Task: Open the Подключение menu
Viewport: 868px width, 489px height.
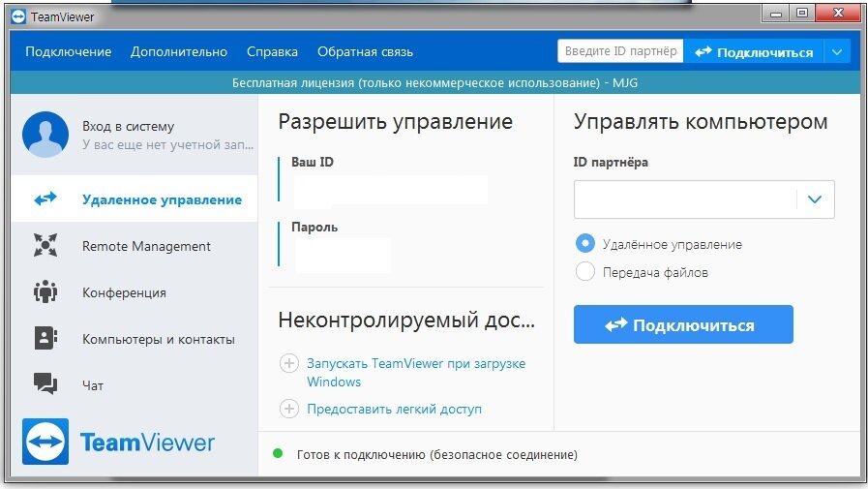Action: pyautogui.click(x=68, y=52)
